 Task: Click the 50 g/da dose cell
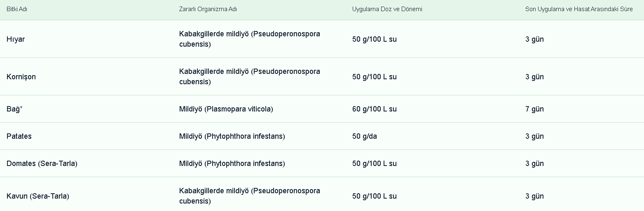coord(364,136)
